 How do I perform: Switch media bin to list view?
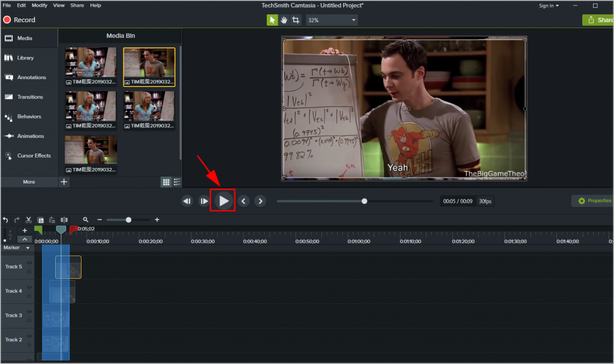click(x=177, y=182)
